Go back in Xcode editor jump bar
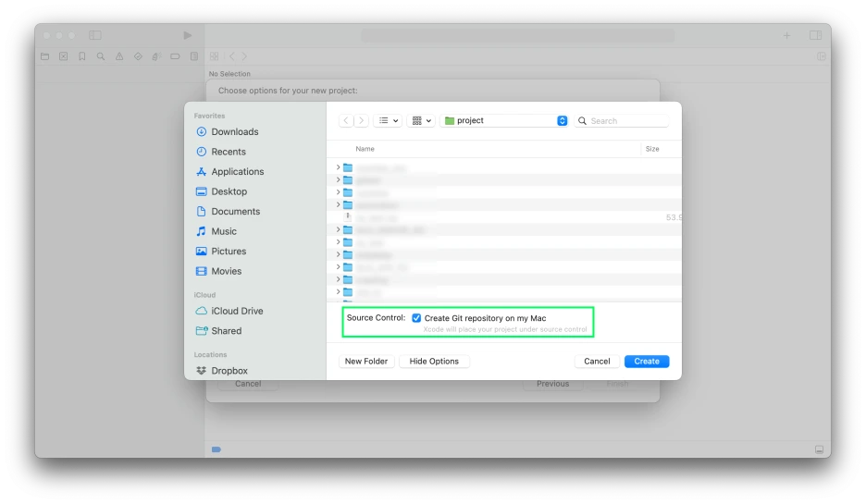The width and height of the screenshot is (866, 504). click(232, 56)
